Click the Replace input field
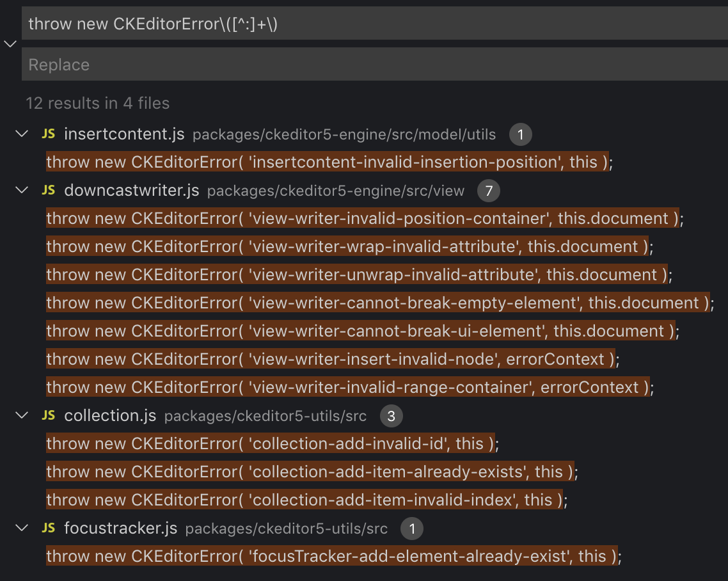728x581 pixels. tap(375, 64)
